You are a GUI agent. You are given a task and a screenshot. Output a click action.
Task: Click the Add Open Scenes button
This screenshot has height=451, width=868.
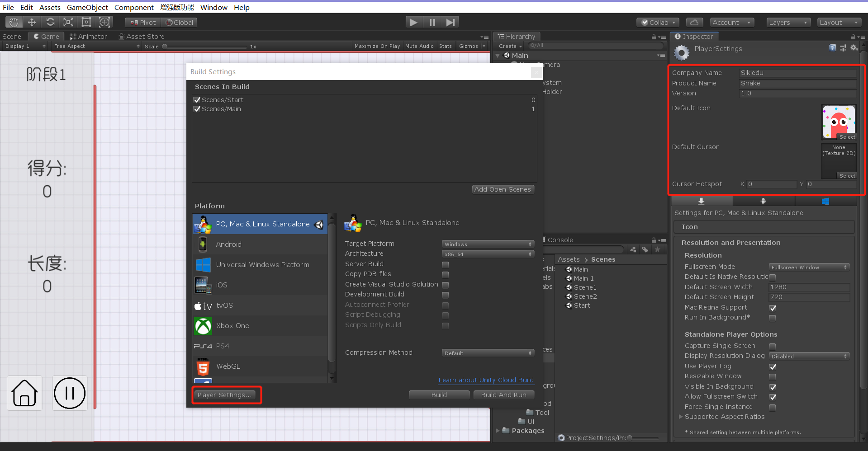click(x=503, y=189)
